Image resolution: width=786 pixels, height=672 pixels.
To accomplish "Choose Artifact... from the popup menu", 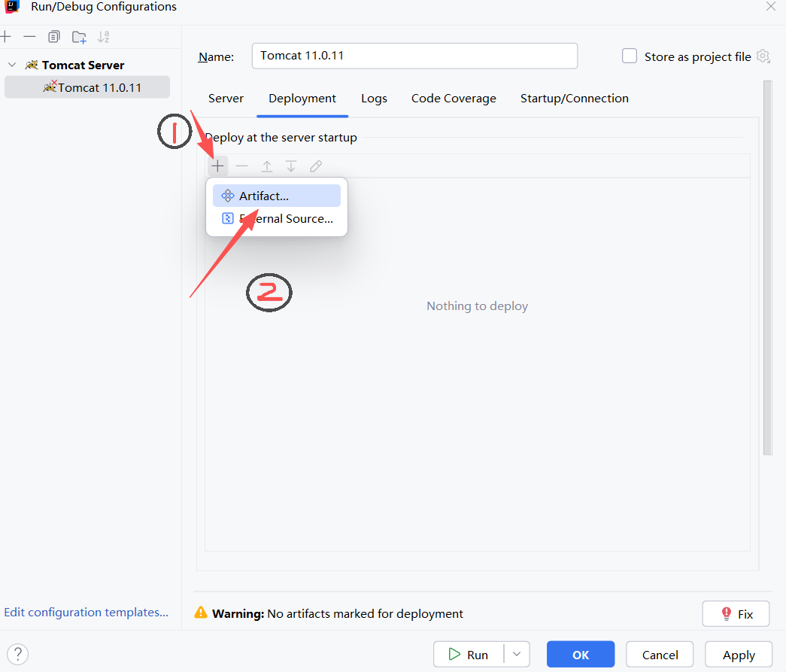I will [277, 196].
